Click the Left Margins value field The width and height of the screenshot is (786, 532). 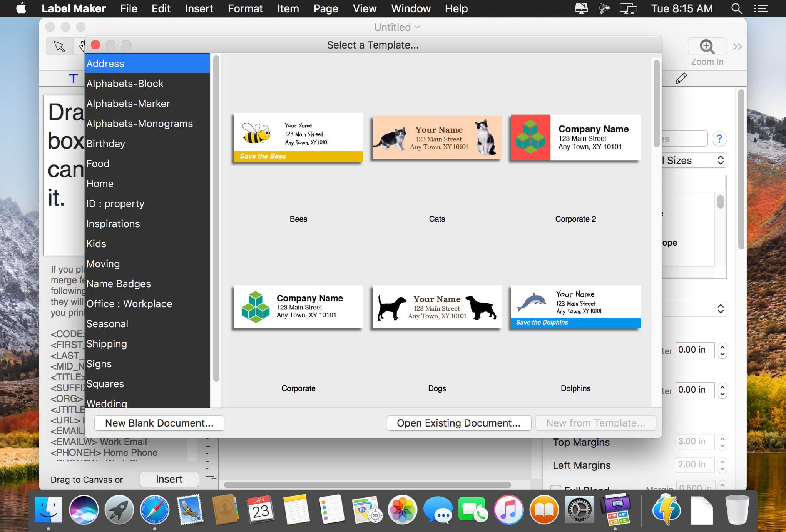[x=695, y=465]
